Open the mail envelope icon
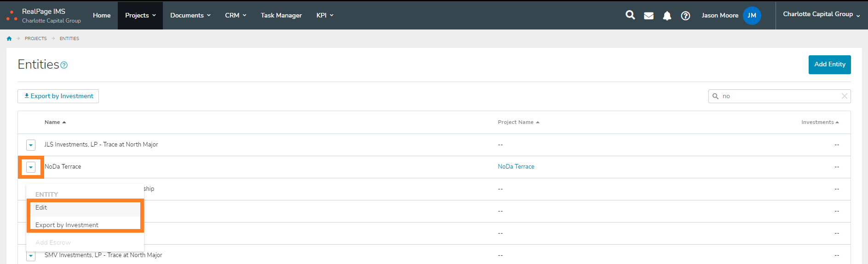 pyautogui.click(x=649, y=16)
